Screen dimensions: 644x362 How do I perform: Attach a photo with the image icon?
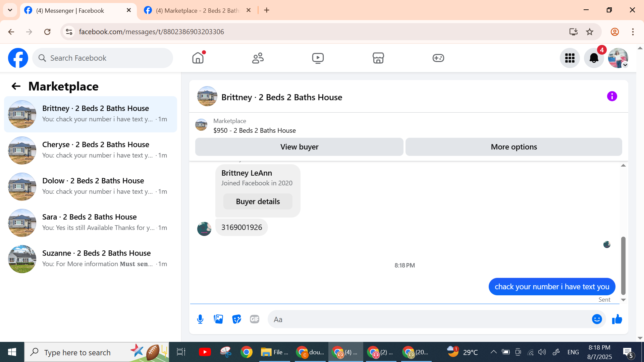click(218, 319)
